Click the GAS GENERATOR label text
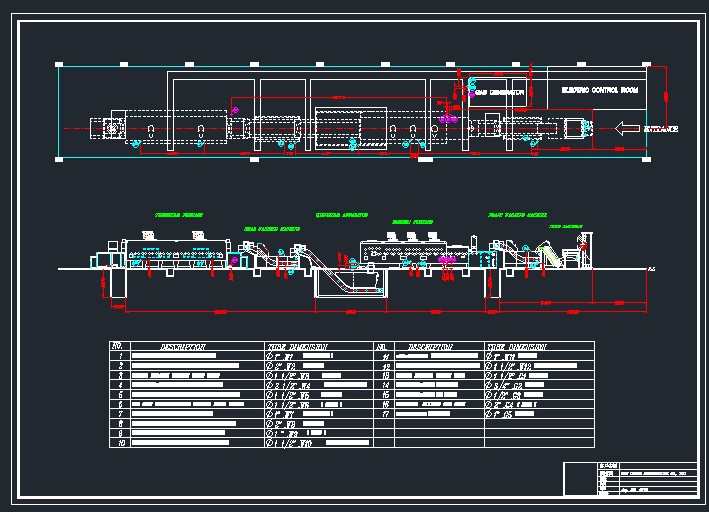 point(500,92)
